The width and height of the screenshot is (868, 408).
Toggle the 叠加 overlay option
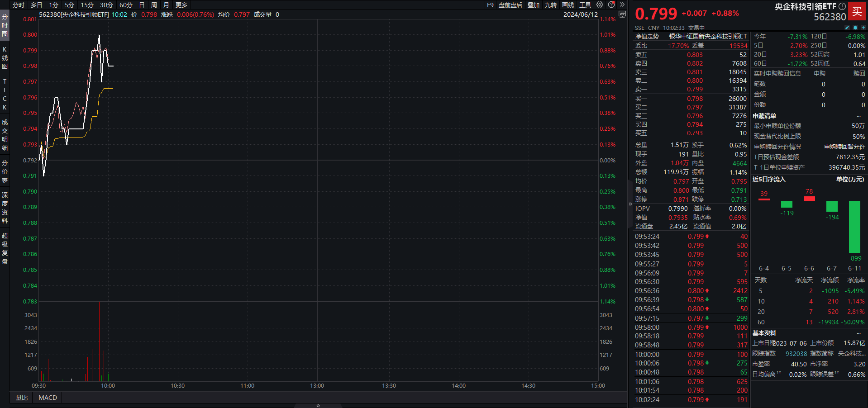coord(534,5)
